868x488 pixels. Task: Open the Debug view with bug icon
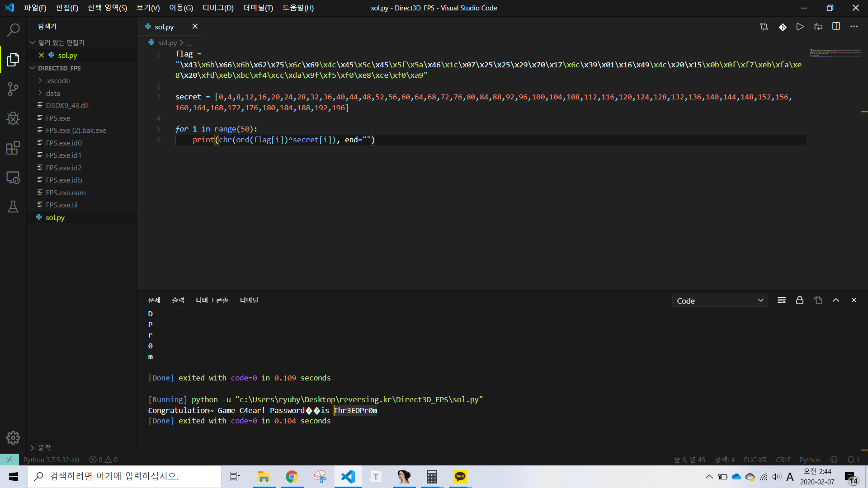click(13, 118)
